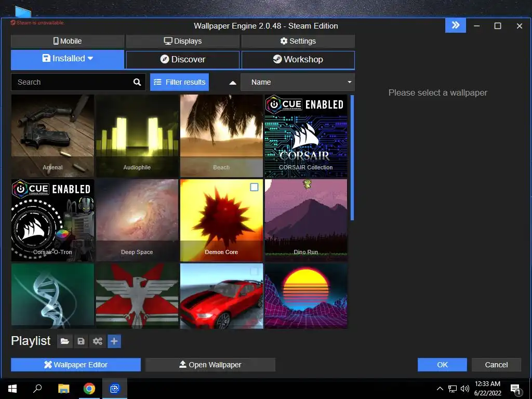The height and width of the screenshot is (399, 532).
Task: Open the Settings tab
Action: [298, 41]
